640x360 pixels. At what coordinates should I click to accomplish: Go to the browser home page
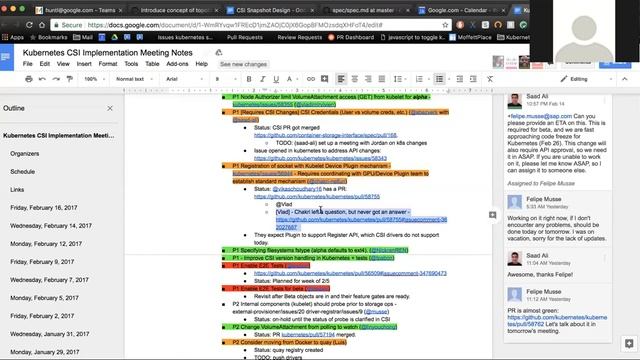[42, 25]
